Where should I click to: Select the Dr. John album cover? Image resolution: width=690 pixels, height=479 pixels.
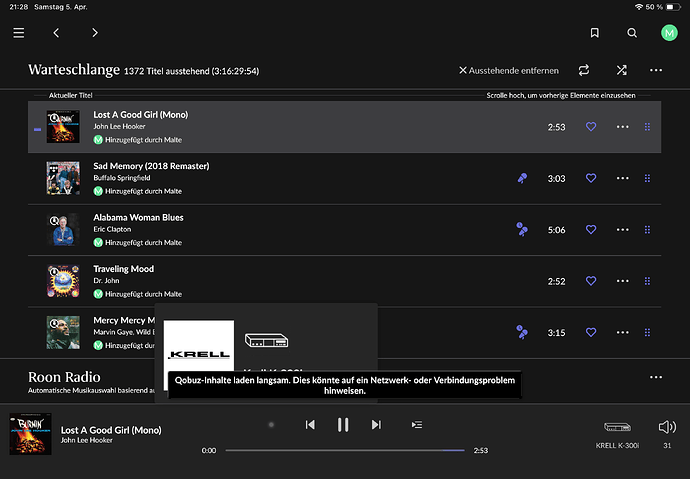(x=63, y=281)
